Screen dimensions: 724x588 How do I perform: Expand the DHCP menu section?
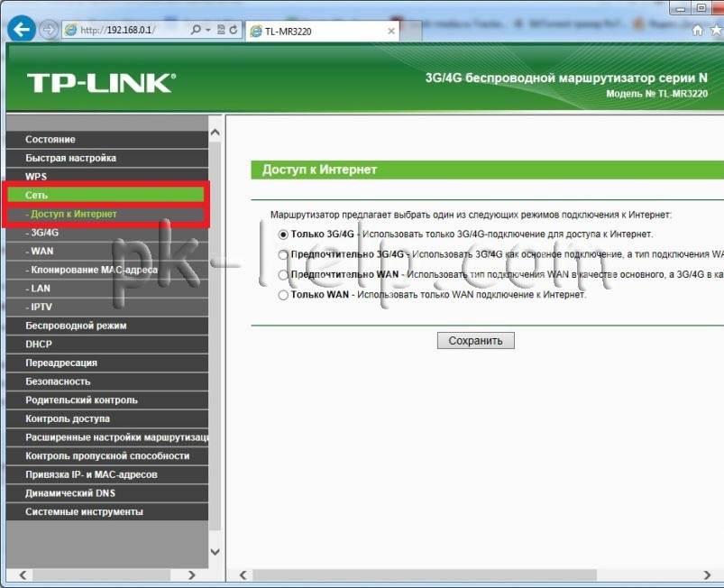(x=107, y=345)
